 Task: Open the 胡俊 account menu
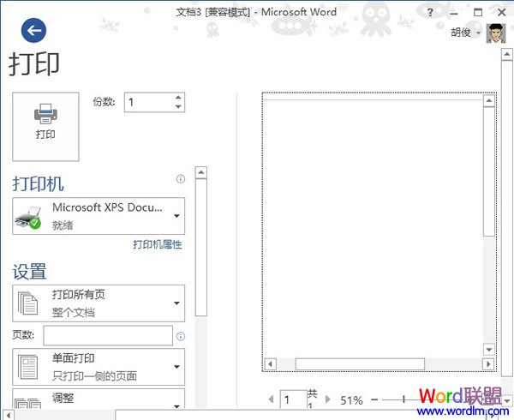tap(465, 33)
